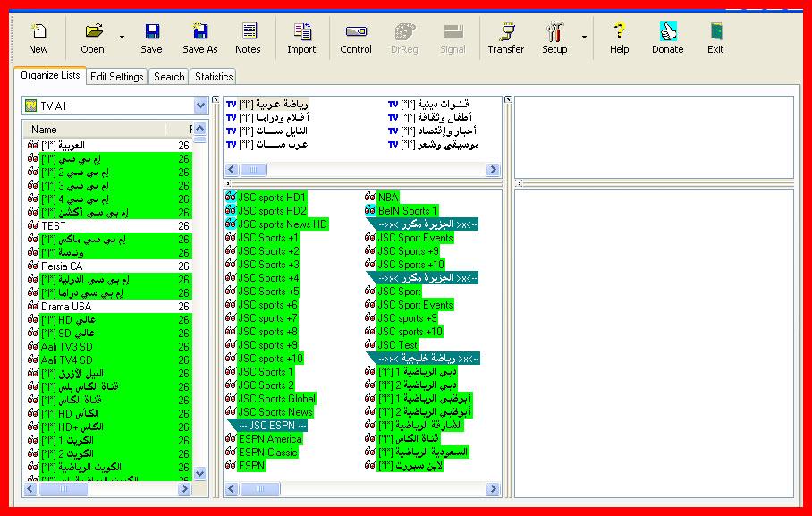Click left arrow of favorites list scrollbar
The width and height of the screenshot is (812, 516).
point(232,169)
